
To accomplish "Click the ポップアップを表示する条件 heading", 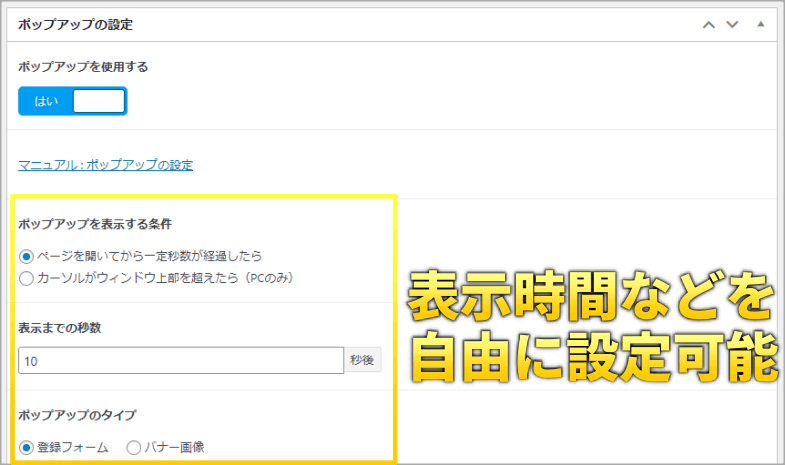I will click(x=87, y=224).
